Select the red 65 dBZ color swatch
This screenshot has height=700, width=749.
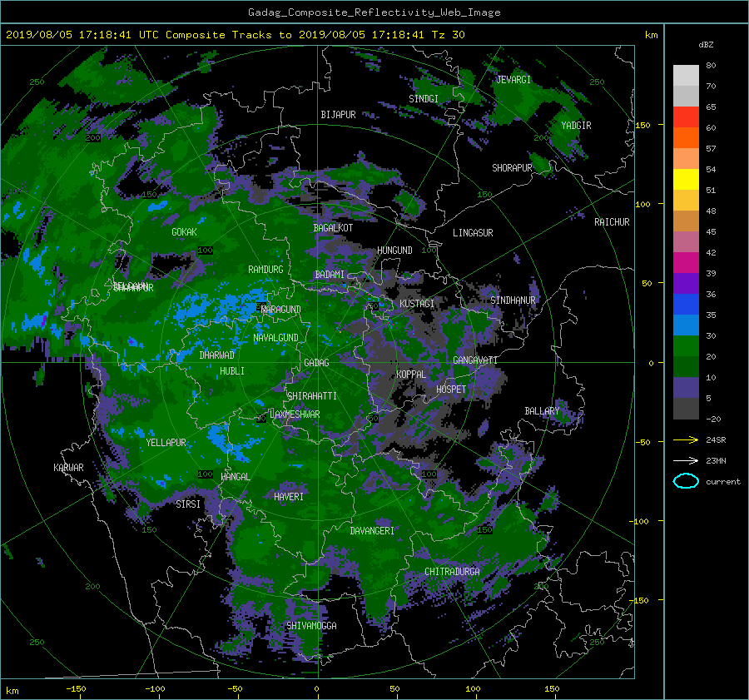686,117
